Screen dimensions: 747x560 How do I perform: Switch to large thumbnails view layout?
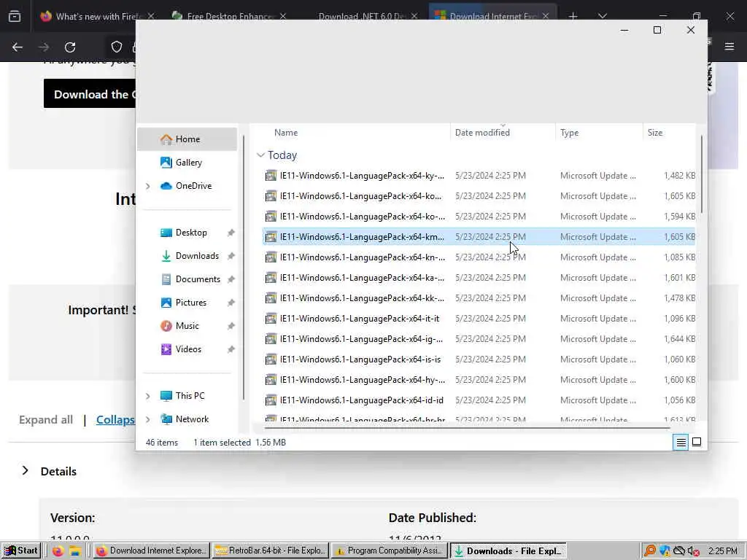[697, 443]
